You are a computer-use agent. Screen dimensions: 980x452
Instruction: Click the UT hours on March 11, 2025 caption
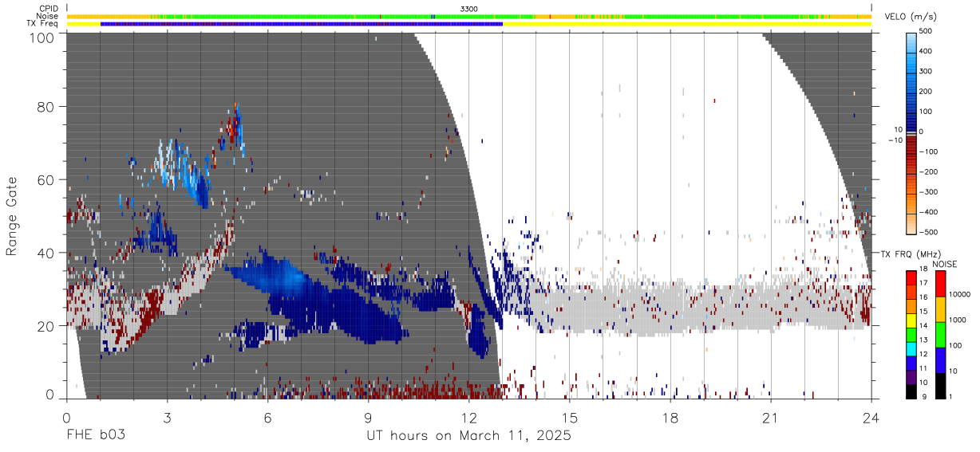coord(468,437)
